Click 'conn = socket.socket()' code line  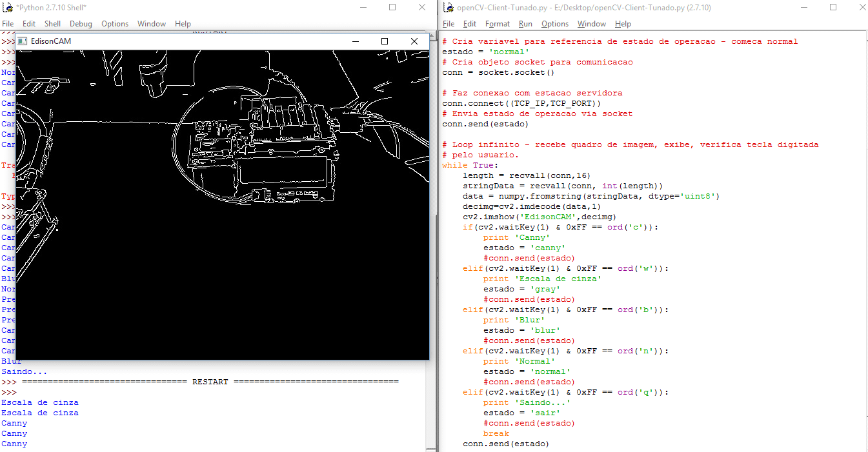click(498, 72)
